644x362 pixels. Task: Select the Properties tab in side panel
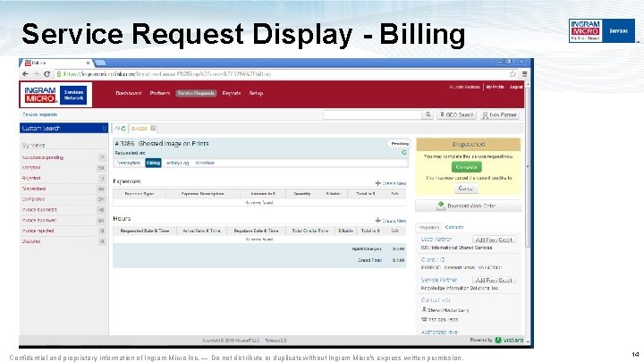coord(428,227)
